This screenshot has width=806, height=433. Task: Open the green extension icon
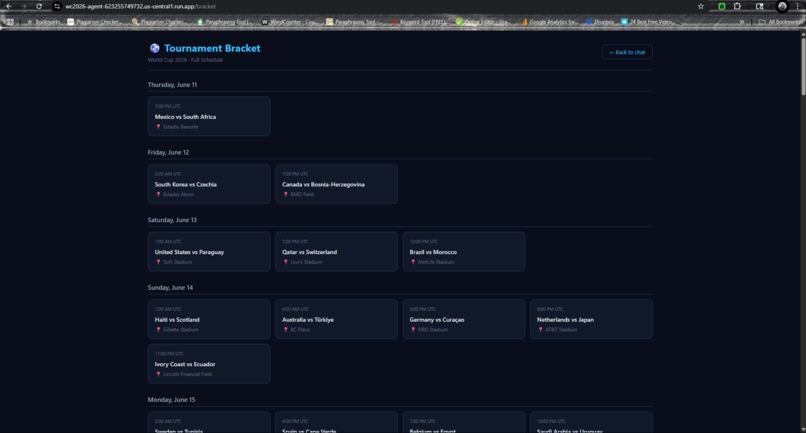(722, 6)
